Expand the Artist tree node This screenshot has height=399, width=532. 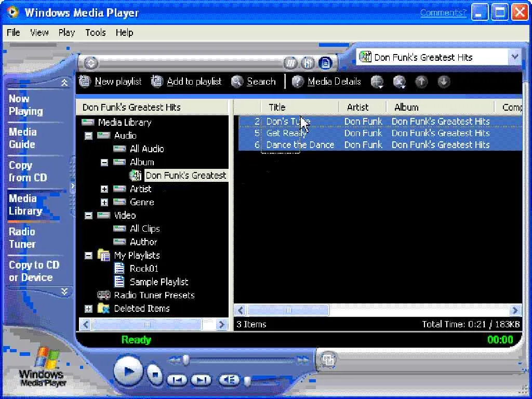point(104,189)
